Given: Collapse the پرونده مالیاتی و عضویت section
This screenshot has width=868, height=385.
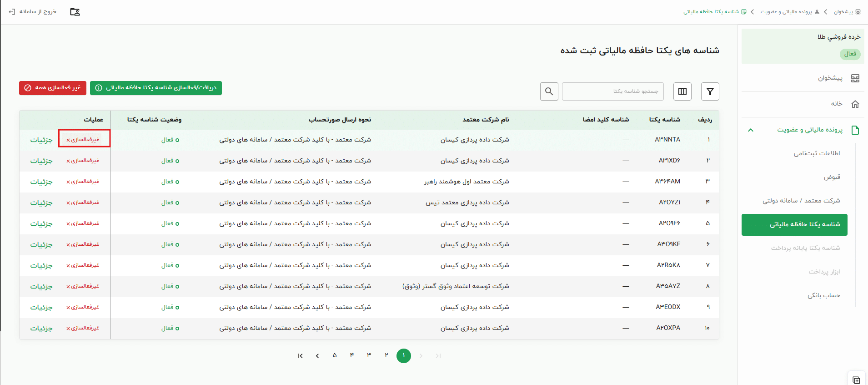Looking at the screenshot, I should [751, 130].
